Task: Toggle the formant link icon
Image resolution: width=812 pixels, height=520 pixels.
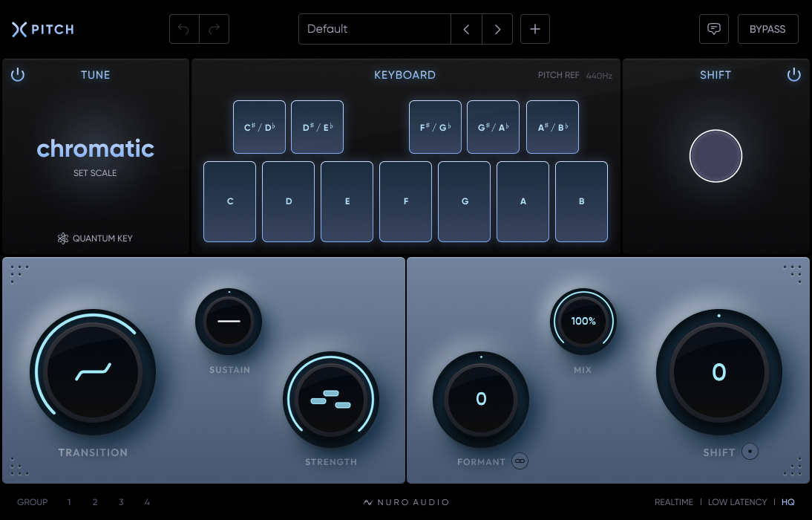Action: coord(520,461)
